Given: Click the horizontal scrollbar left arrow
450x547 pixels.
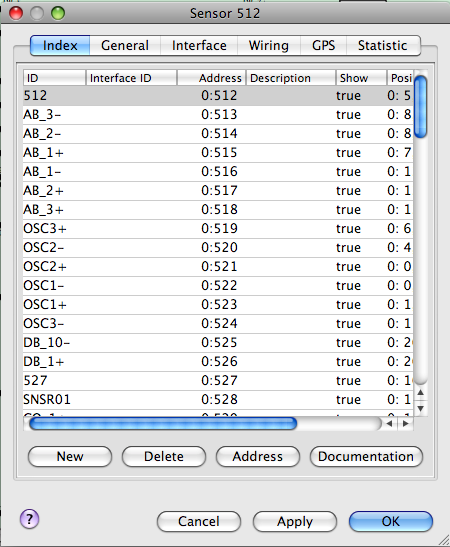Looking at the screenshot, I should pyautogui.click(x=389, y=424).
